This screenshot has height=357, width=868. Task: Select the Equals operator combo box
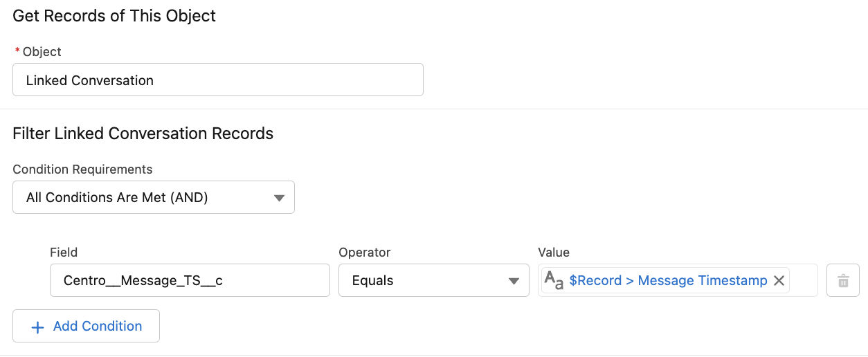434,280
